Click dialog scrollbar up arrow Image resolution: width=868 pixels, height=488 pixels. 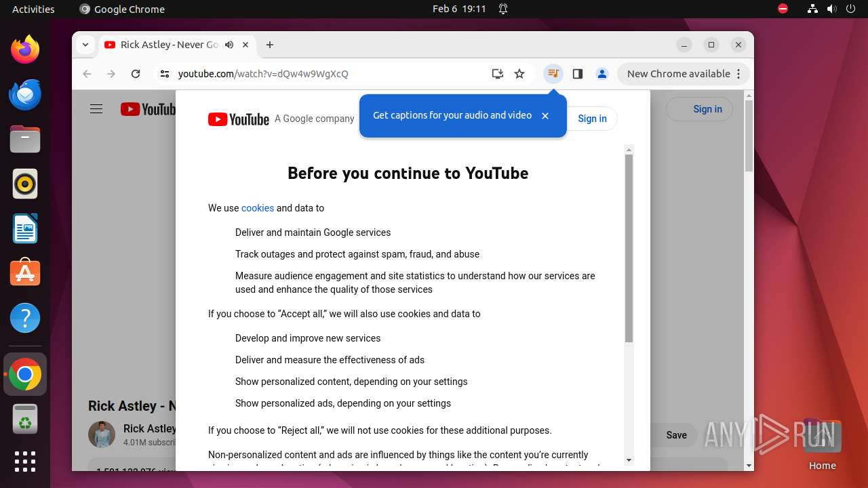point(629,149)
